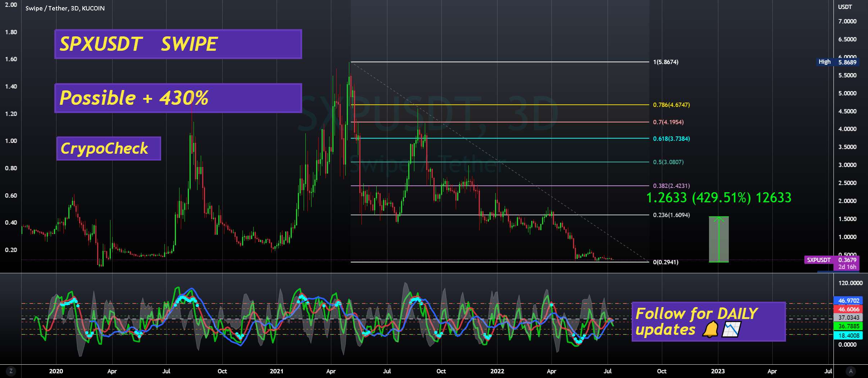The image size is (868, 378).
Task: Click the 0.236(1.6094) Fibonacci level label
Action: 672,215
